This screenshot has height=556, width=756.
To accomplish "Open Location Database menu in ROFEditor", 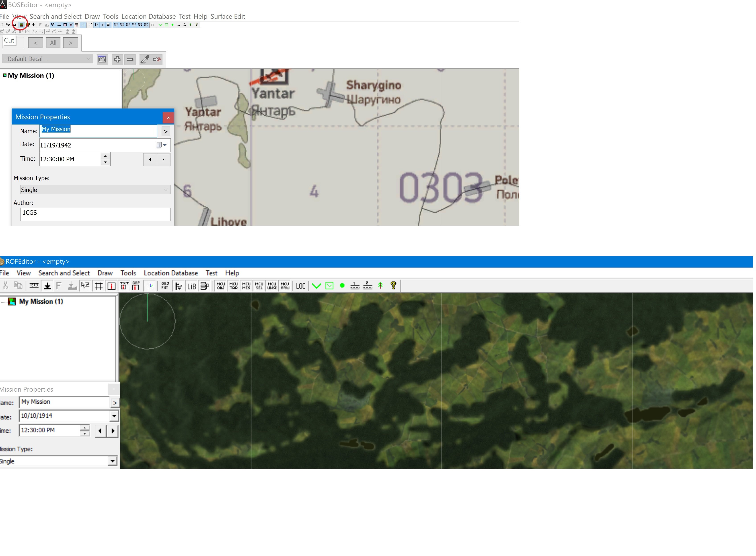I will [x=171, y=273].
